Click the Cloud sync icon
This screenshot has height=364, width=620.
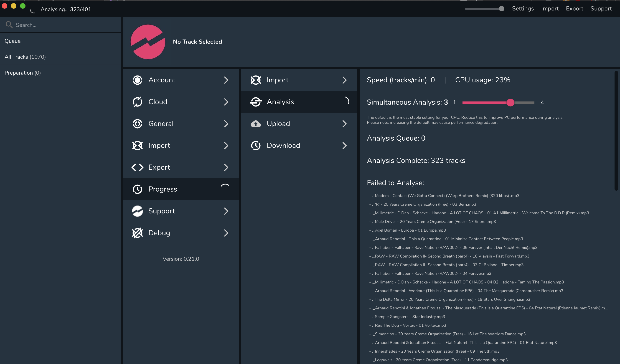(x=137, y=102)
